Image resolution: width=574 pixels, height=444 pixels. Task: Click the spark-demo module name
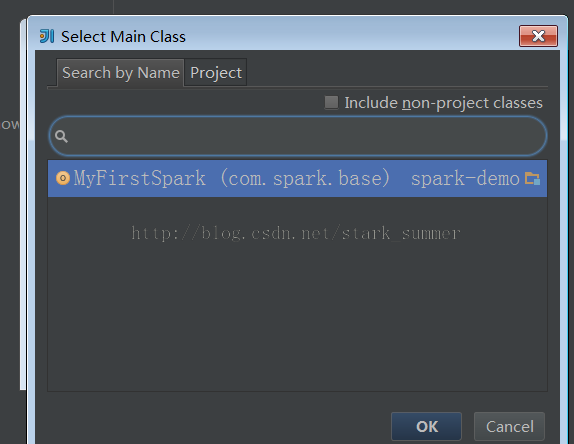tap(465, 179)
